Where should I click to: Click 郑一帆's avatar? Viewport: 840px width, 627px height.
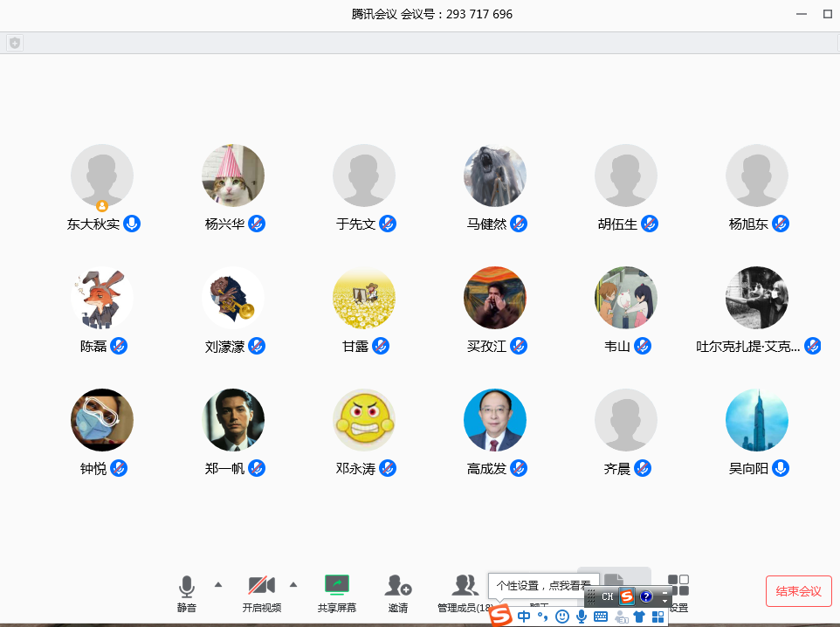point(233,420)
